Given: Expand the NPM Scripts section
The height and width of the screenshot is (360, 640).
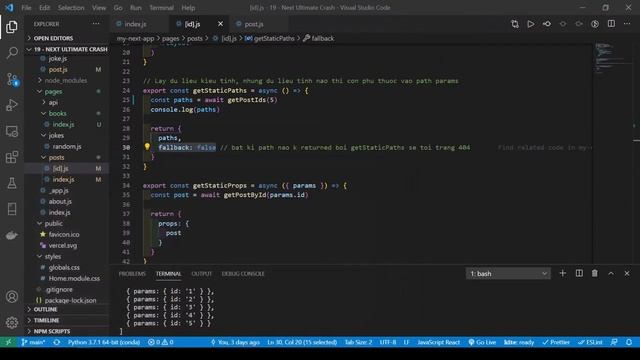Looking at the screenshot, I should [67, 331].
